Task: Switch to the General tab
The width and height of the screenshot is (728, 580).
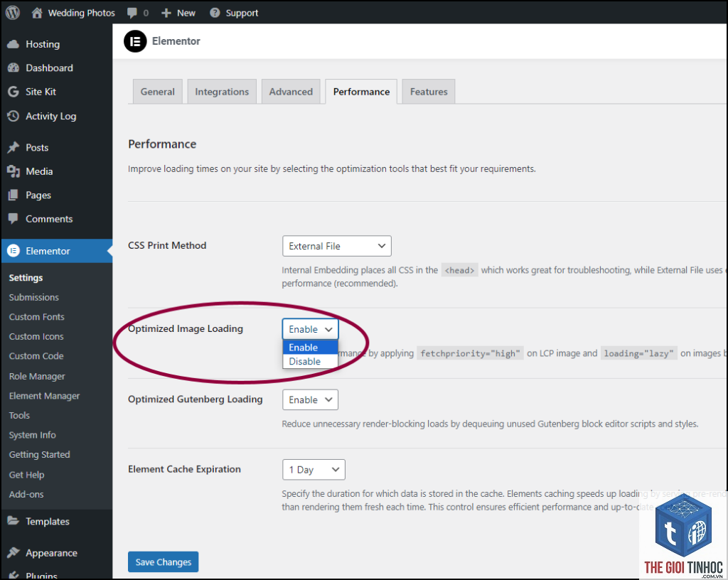Action: [x=157, y=92]
